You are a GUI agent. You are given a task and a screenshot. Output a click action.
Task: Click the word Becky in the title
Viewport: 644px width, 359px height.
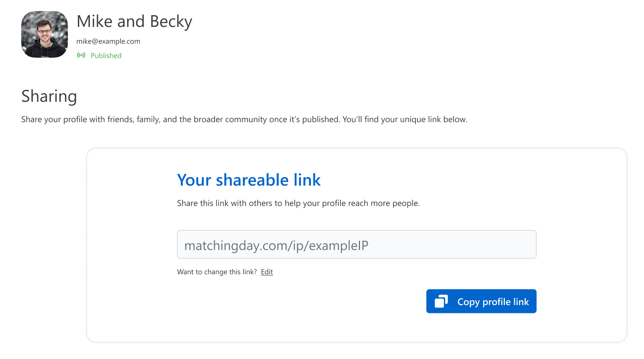171,21
